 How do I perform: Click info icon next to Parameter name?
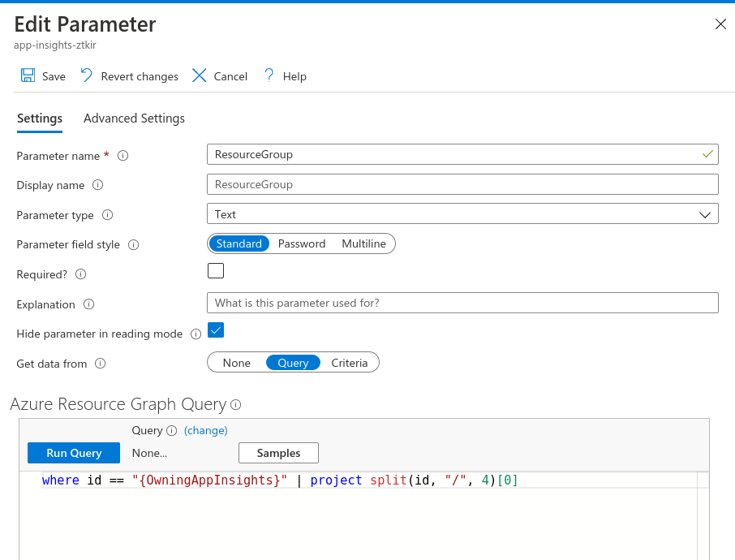tap(123, 156)
